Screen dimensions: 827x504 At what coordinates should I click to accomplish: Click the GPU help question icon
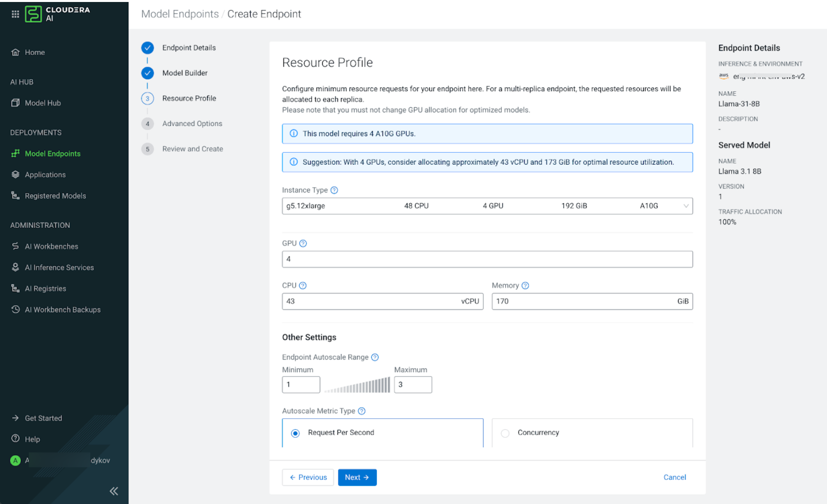pyautogui.click(x=303, y=243)
